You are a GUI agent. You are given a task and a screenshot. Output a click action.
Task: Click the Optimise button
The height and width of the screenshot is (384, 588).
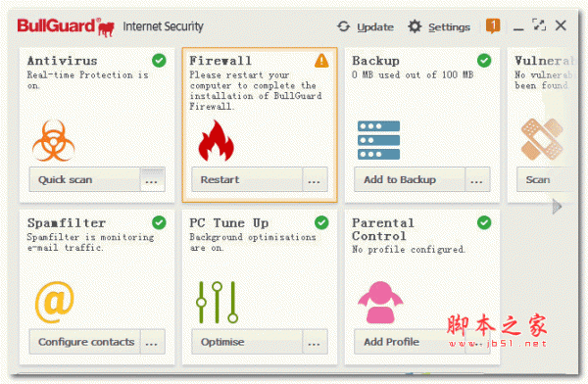coord(247,342)
